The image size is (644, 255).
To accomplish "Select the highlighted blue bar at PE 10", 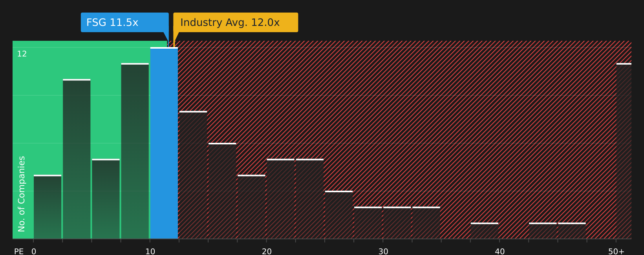I will tap(164, 143).
